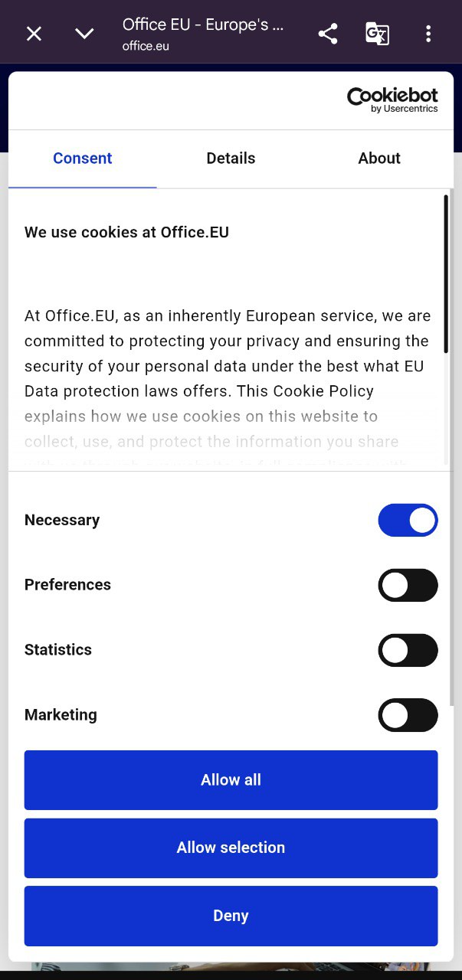Deny all optional cookies
Viewport: 462px width, 980px height.
231,916
